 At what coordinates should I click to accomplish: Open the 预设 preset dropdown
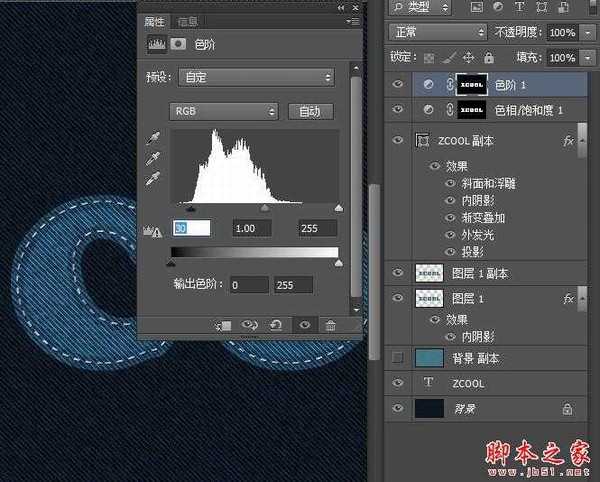(x=256, y=78)
